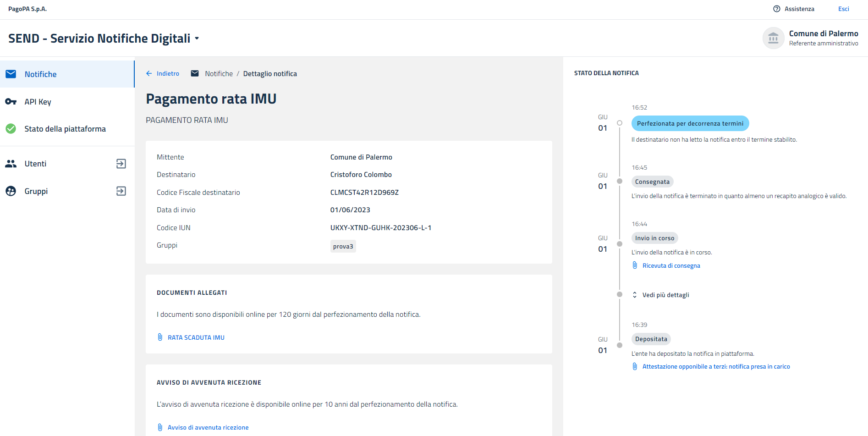
Task: Click the Comune di Palermo institution avatar
Action: 773,38
